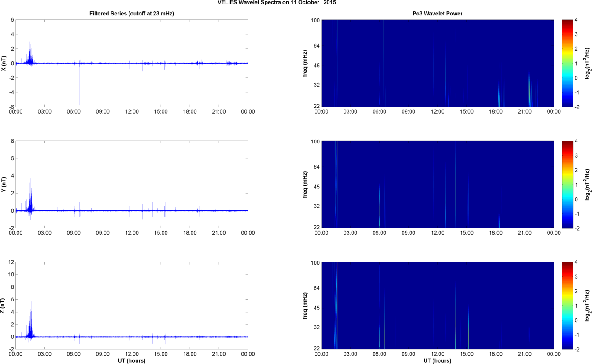Screen dimensions: 592x364
Task: Open the Y component filtered series plot
Action: pyautogui.click(x=132, y=184)
